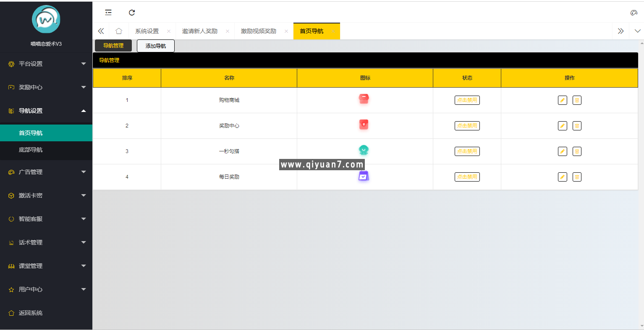Open the theme palette icon at top right
This screenshot has width=644, height=330.
[634, 13]
